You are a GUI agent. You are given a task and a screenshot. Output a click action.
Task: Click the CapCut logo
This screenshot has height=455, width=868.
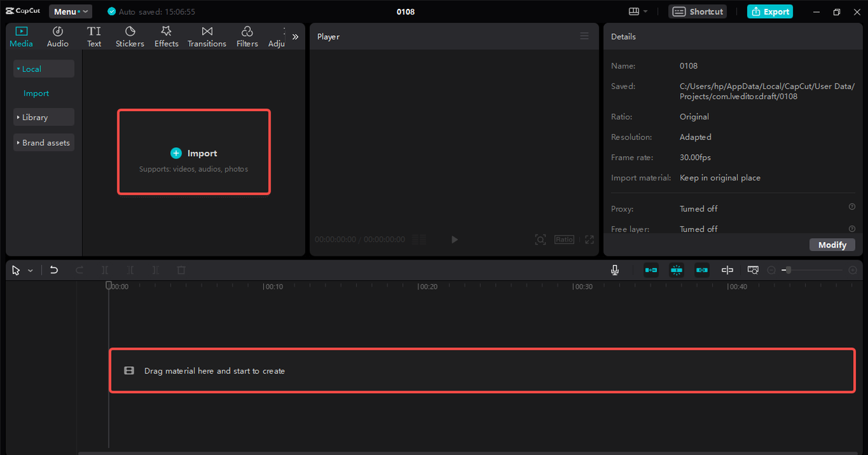[23, 12]
